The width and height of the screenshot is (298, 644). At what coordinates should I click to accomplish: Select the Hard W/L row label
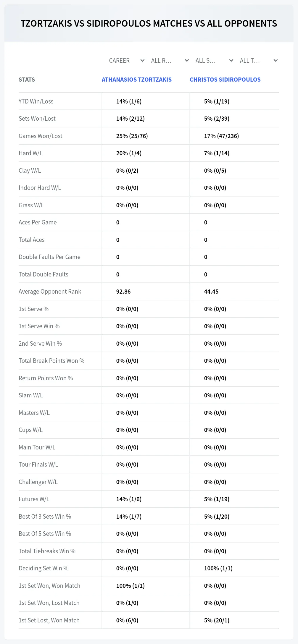point(30,153)
